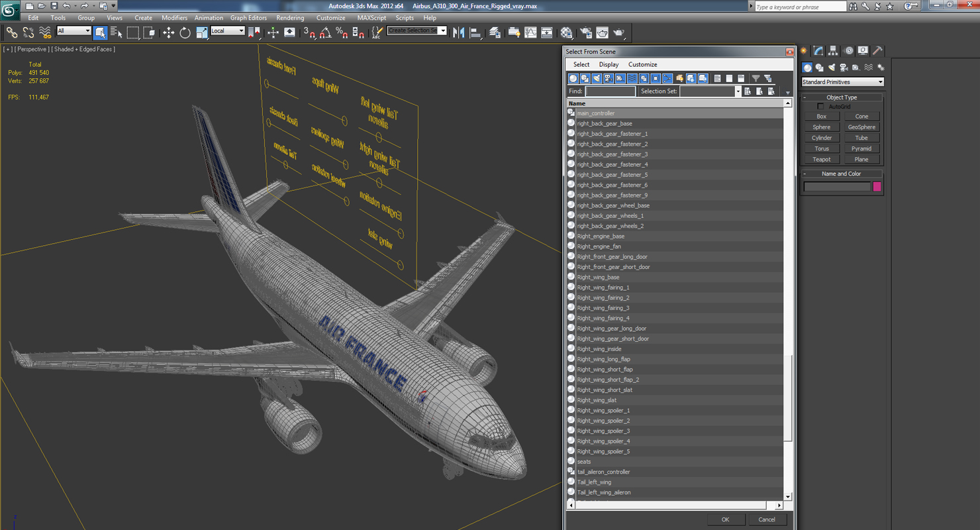Open the Curve Editor
The height and width of the screenshot is (530, 980).
click(x=530, y=32)
